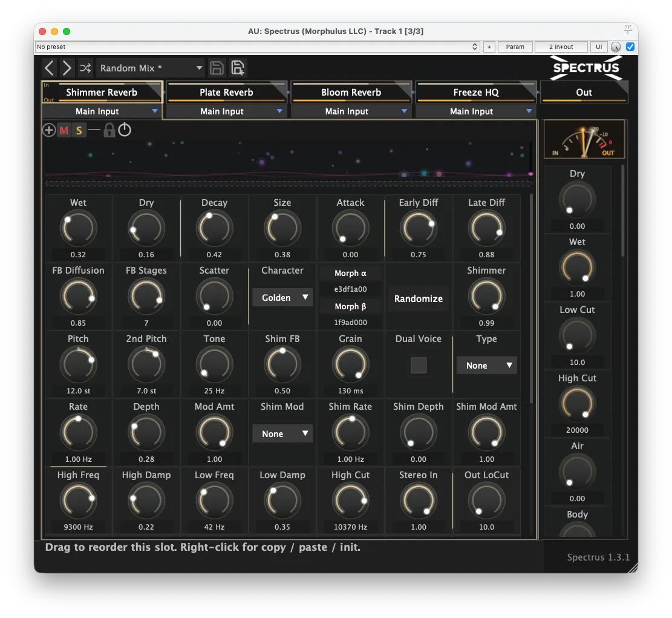Open Plate Reverb Main Input dropdown
The image size is (672, 618).
226,111
